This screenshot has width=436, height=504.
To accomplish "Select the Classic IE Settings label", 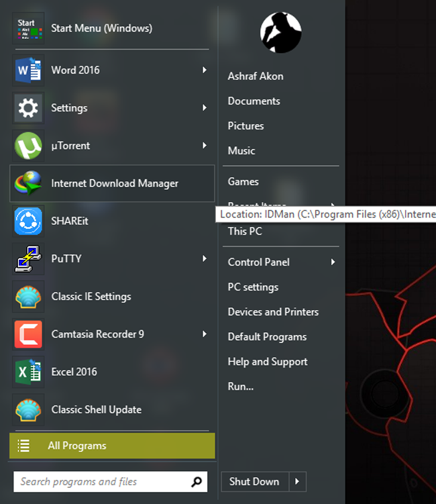I will point(91,297).
